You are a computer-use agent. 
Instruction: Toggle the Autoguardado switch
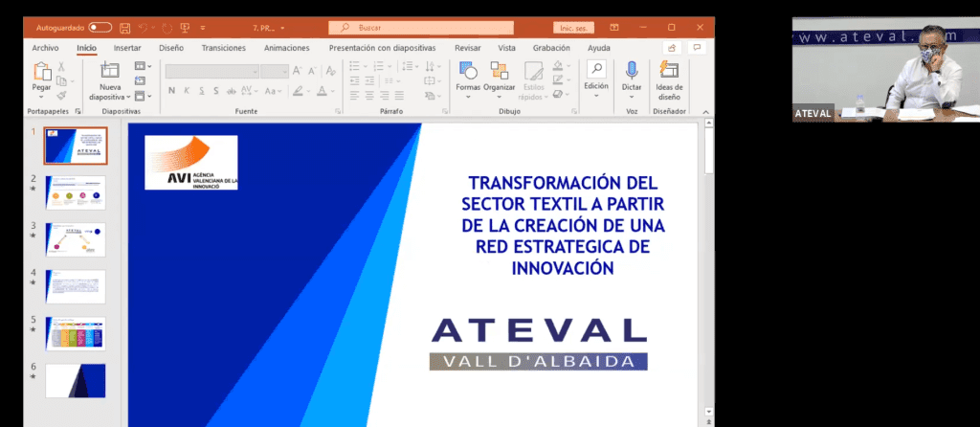coord(100,28)
